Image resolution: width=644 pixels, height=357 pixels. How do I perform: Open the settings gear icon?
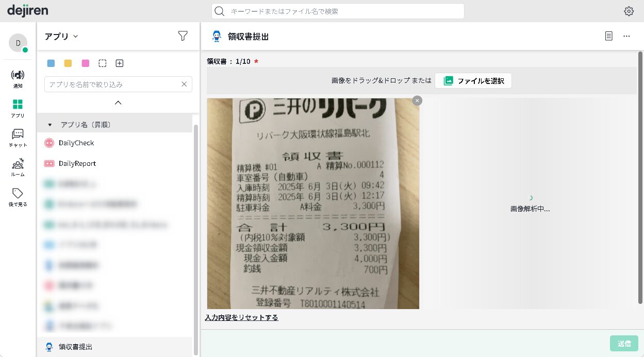point(629,11)
